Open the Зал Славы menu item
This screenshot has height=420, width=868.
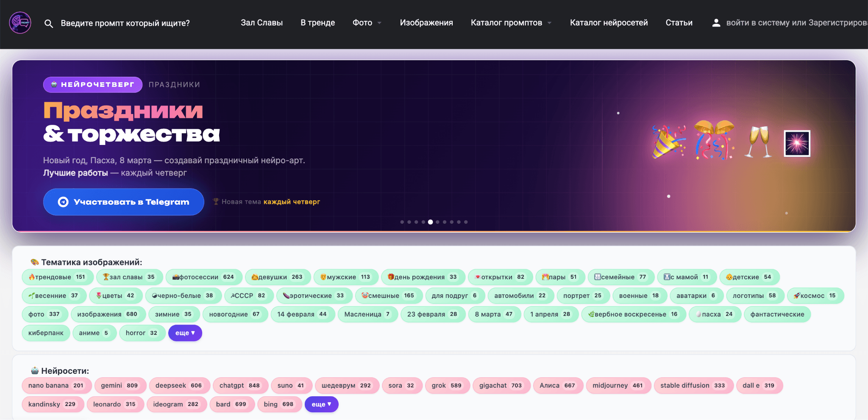262,23
